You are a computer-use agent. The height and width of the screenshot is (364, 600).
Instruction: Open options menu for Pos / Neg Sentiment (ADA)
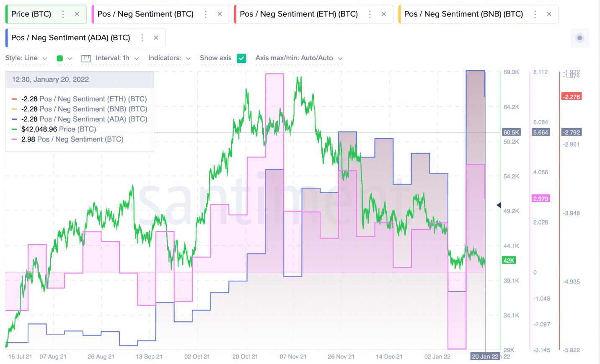142,38
